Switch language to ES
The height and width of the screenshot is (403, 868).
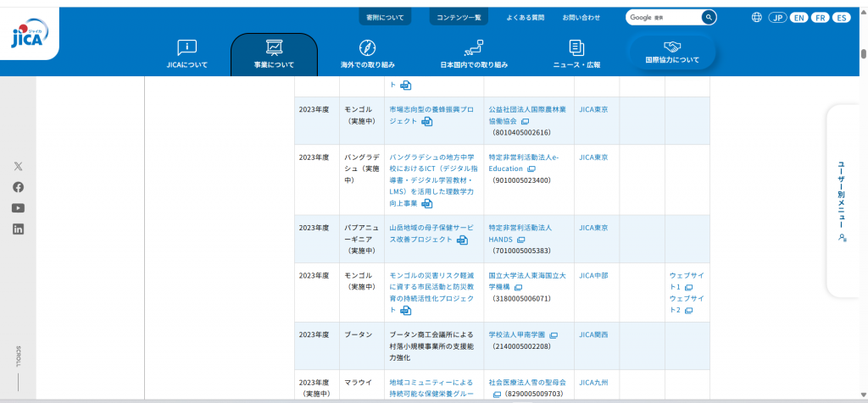[x=841, y=18]
